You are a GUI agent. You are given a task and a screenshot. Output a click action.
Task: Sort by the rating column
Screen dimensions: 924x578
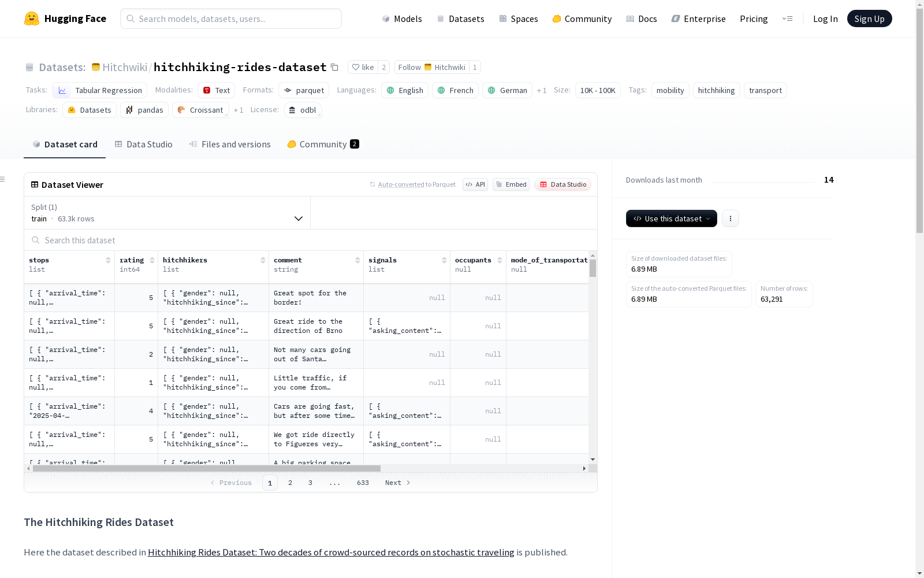pyautogui.click(x=152, y=260)
